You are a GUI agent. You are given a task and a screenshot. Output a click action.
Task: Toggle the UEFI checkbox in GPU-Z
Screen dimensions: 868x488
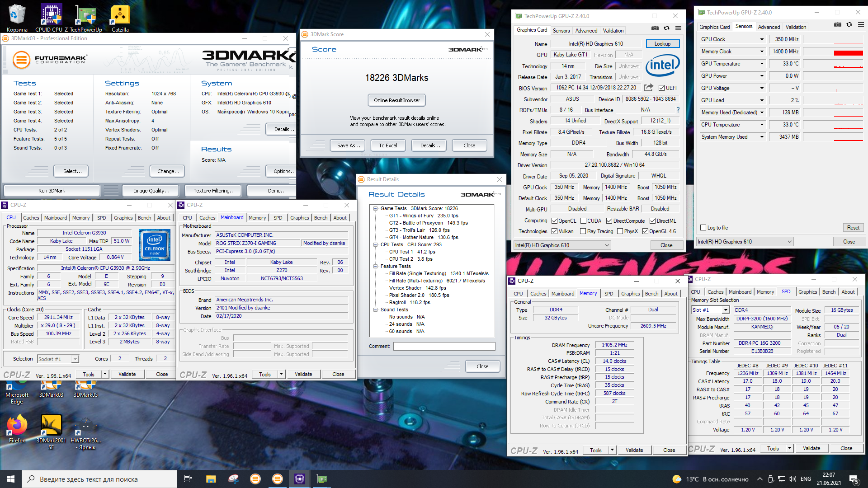coord(661,88)
